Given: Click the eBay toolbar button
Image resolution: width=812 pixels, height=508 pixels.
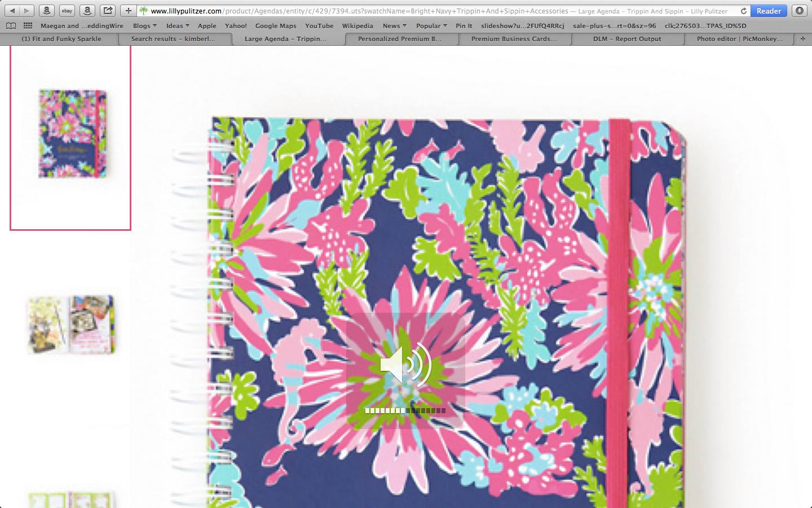Looking at the screenshot, I should [67, 11].
